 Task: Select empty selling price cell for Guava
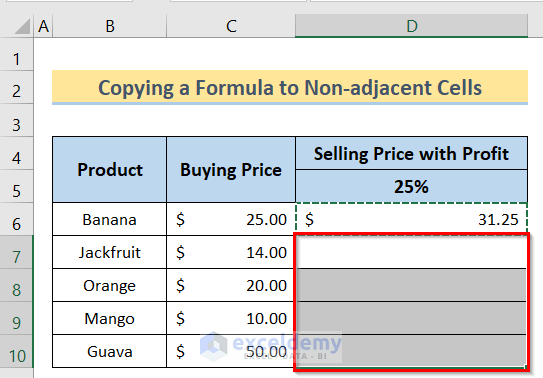coord(411,351)
